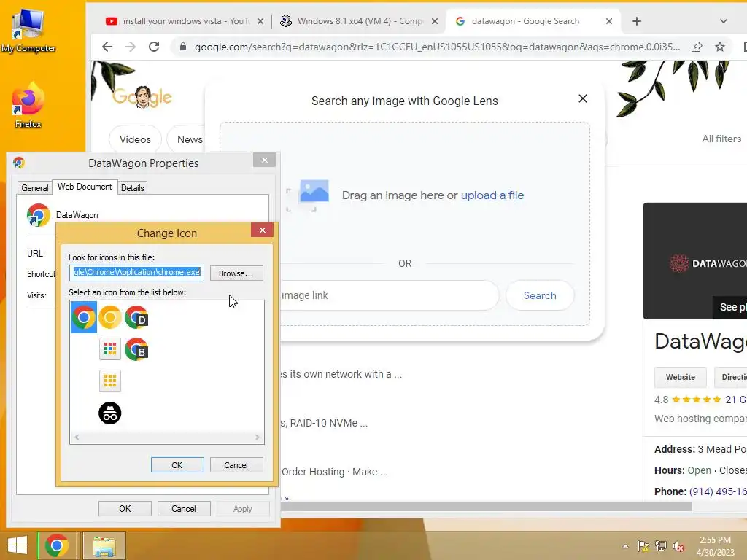Viewport: 747px width, 560px height.
Task: Open the My Computer desktop icon
Action: click(x=28, y=31)
